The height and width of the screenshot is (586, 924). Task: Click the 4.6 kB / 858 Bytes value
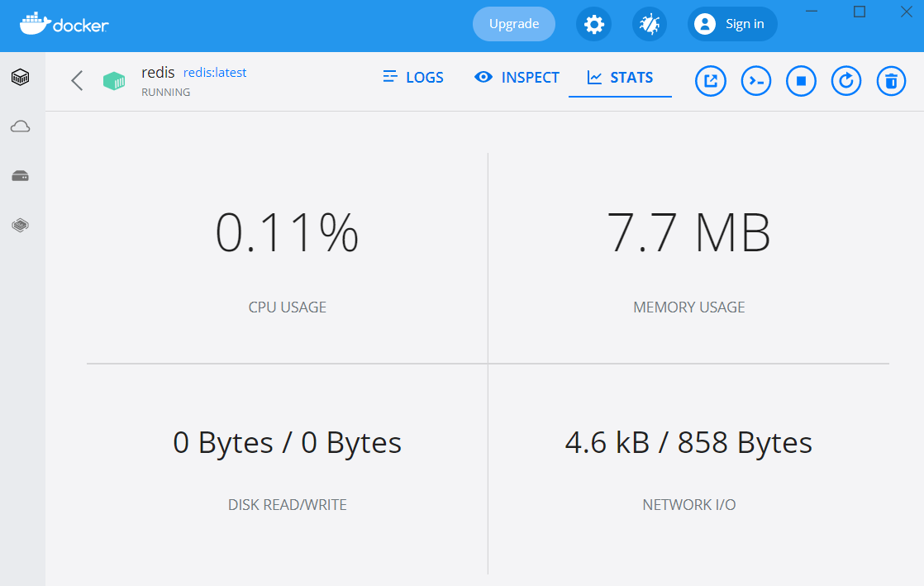(x=689, y=443)
